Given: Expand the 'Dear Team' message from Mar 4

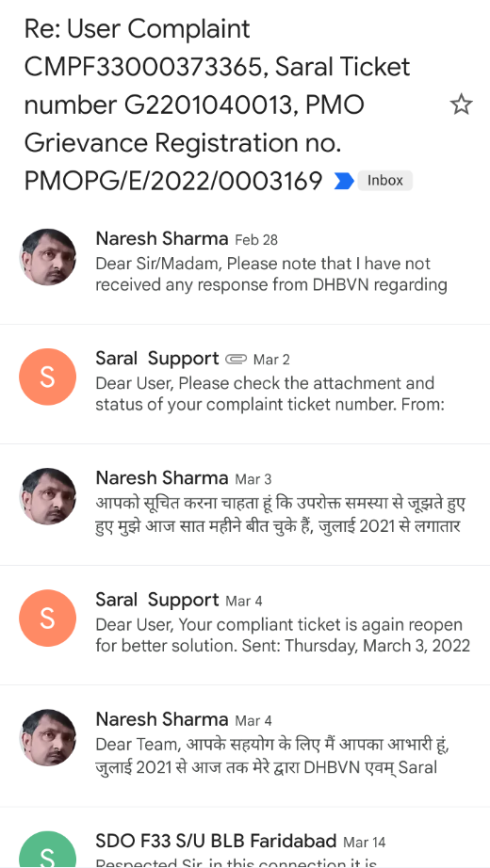Looking at the screenshot, I should 245,746.
